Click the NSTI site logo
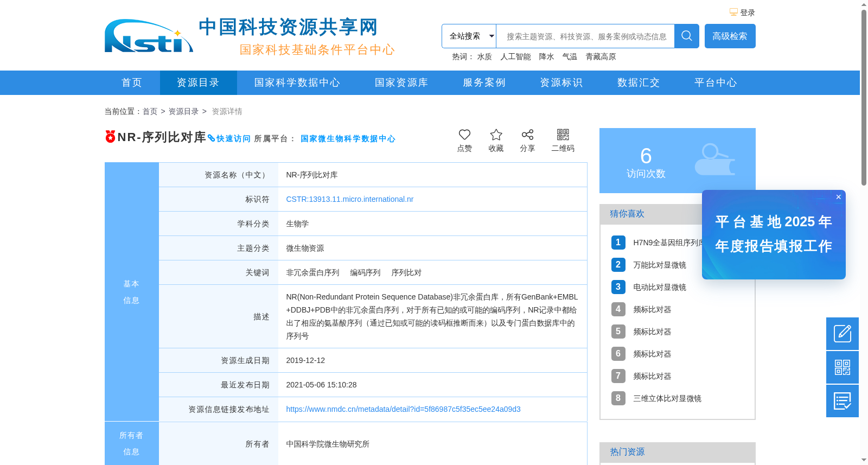Image resolution: width=868 pixels, height=465 pixels. tap(149, 36)
